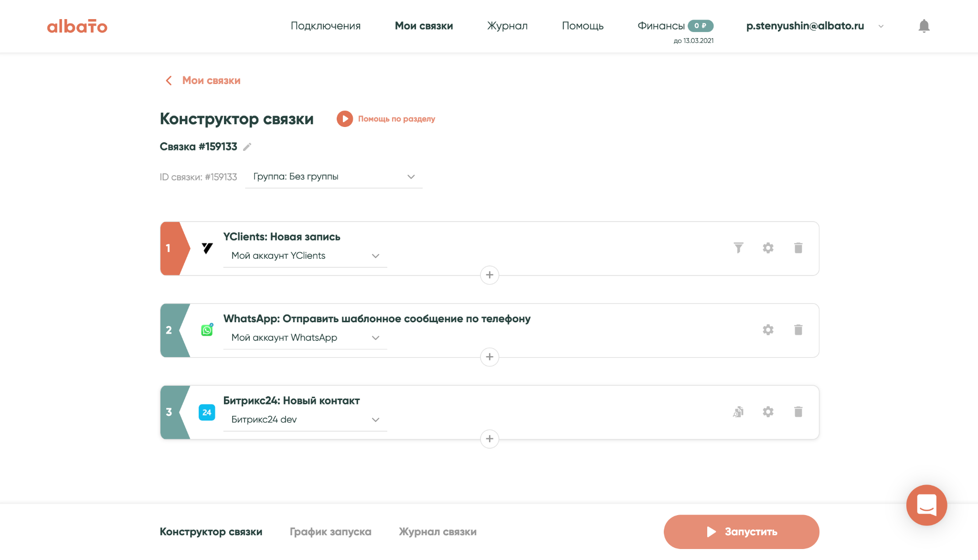
Task: Open gear settings for Битрикс24 step
Action: (x=768, y=412)
